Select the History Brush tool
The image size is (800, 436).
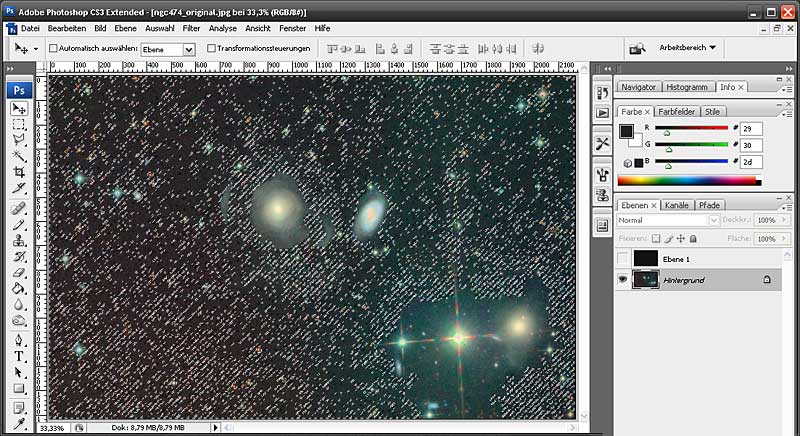[x=19, y=256]
